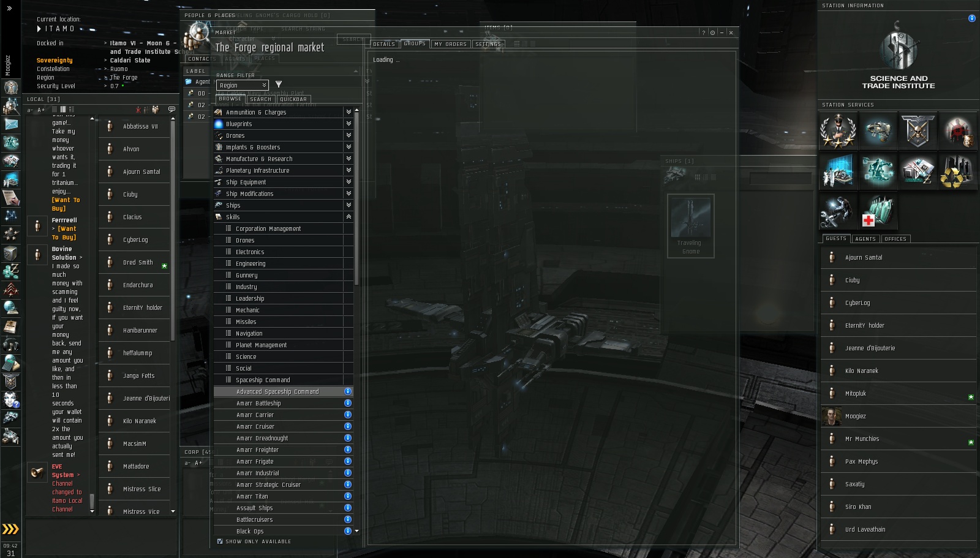Click the Local chat text scrollbar handle

(x=92, y=500)
